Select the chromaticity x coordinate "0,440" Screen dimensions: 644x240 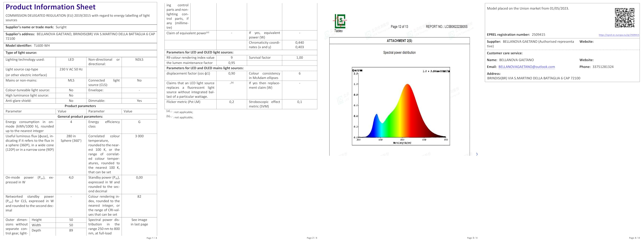tap(299, 43)
